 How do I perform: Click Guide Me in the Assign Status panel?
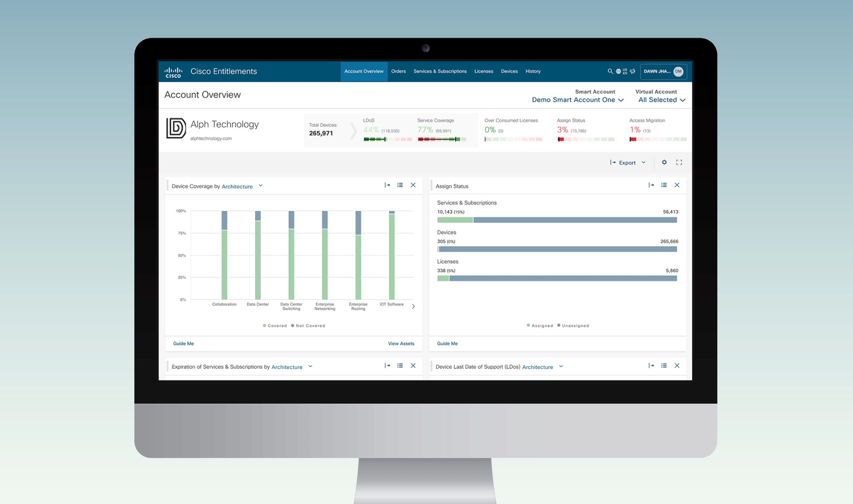point(447,344)
